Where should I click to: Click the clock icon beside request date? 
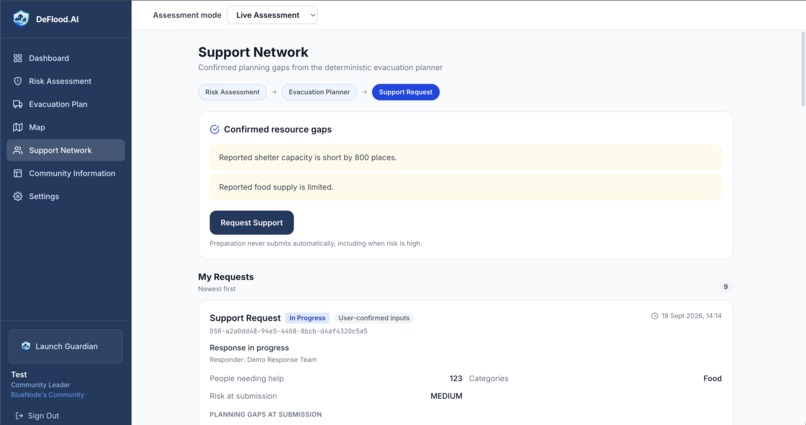click(654, 316)
